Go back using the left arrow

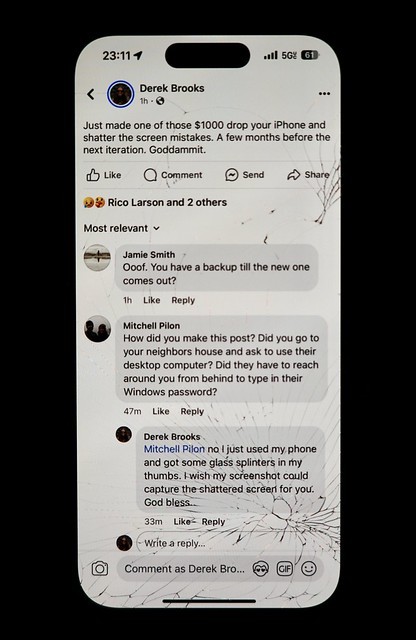tap(91, 94)
